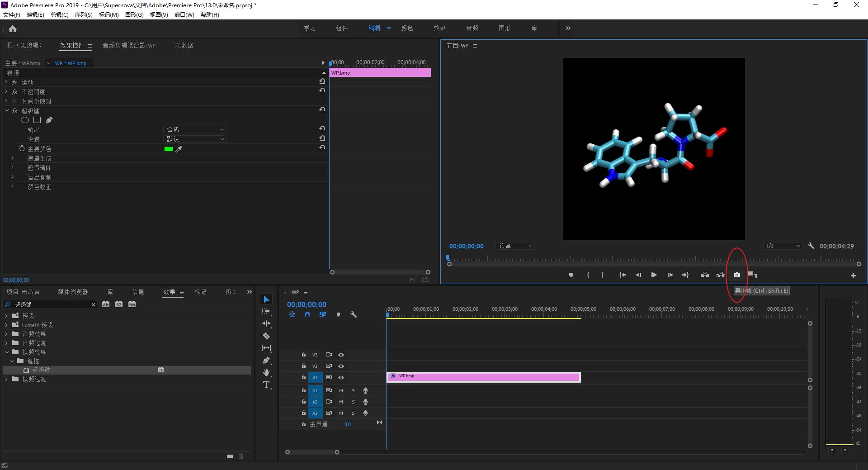Toggle V1 track output eye icon
868x470 pixels.
(x=341, y=377)
